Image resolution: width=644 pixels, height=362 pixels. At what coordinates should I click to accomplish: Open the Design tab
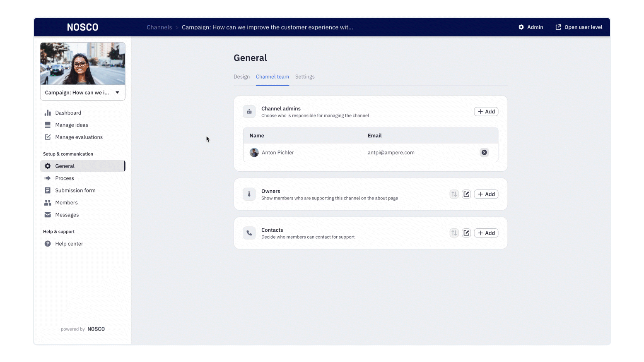242,77
